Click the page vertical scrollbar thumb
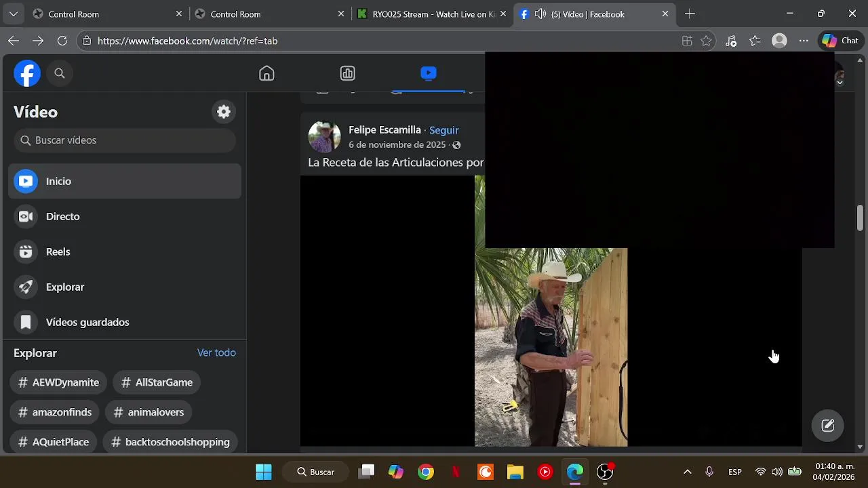Viewport: 868px width, 488px height. pos(860,217)
